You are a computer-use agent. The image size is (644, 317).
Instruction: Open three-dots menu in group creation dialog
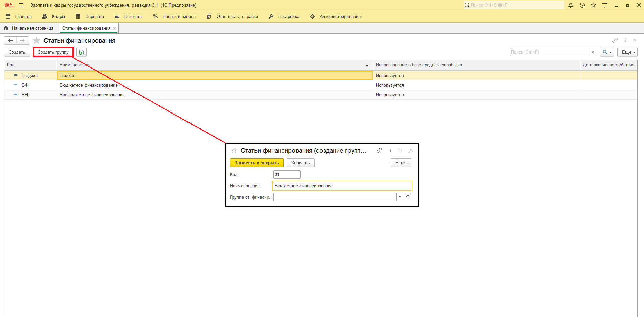click(x=390, y=150)
